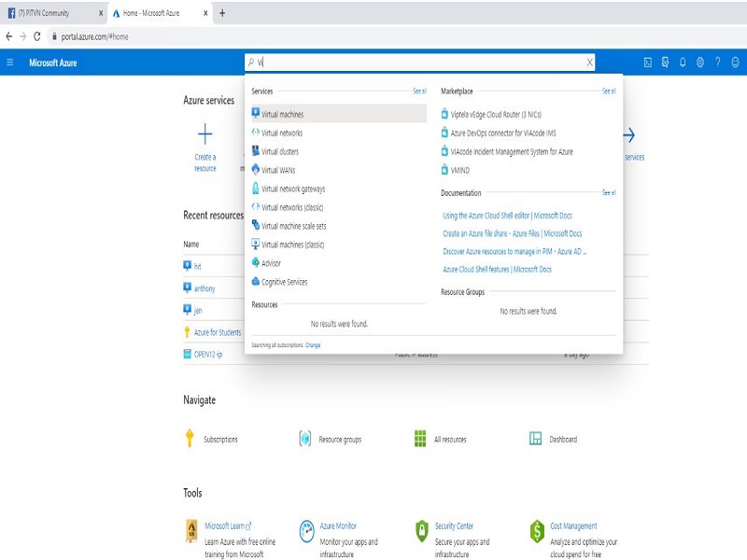Select Virtual WANs service result
The height and width of the screenshot is (560, 747).
click(x=278, y=170)
